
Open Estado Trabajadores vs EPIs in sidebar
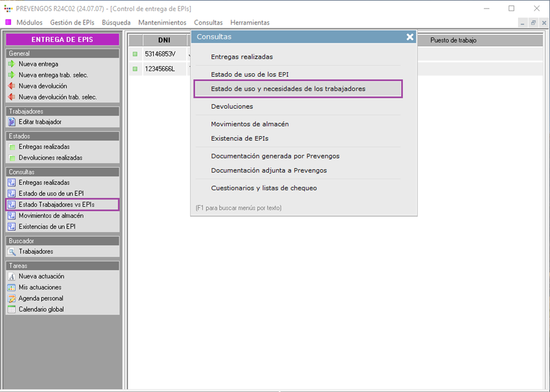(x=56, y=205)
